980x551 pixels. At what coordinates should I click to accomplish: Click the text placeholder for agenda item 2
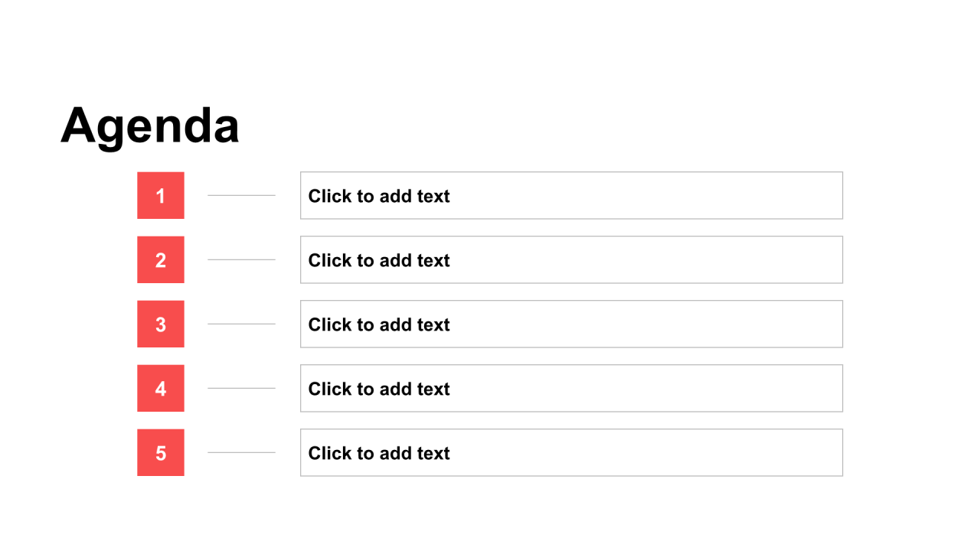tap(571, 259)
